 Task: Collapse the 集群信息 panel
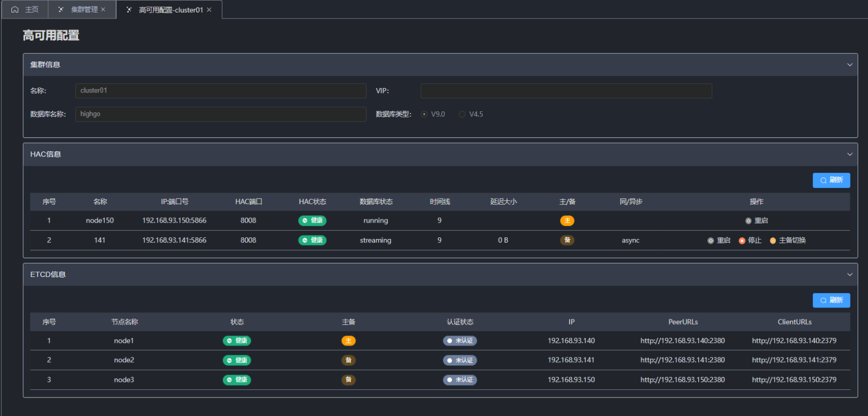pos(850,65)
